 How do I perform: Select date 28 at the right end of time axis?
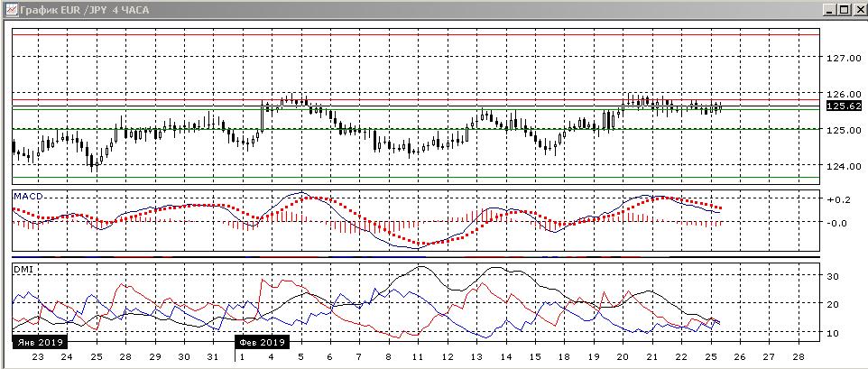pyautogui.click(x=799, y=357)
